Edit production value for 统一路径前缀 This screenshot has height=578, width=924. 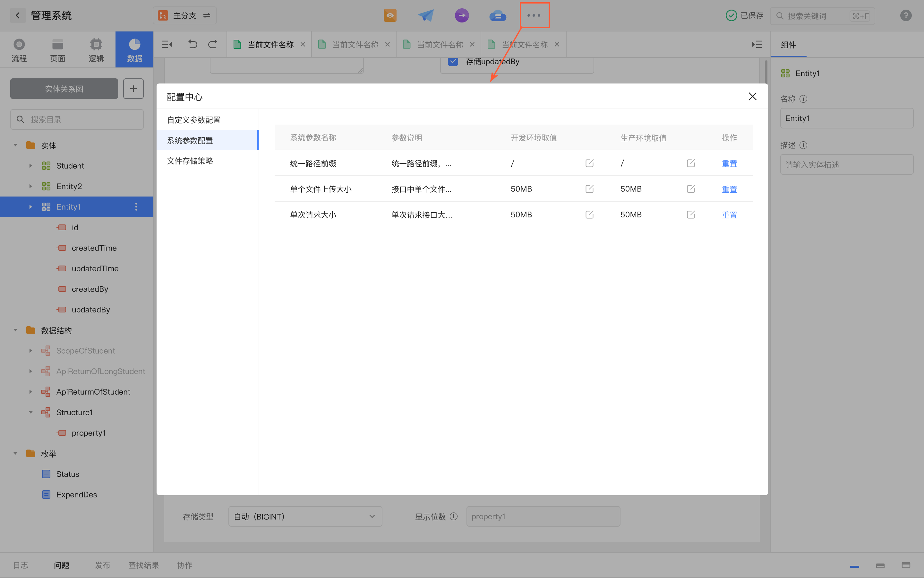(691, 163)
